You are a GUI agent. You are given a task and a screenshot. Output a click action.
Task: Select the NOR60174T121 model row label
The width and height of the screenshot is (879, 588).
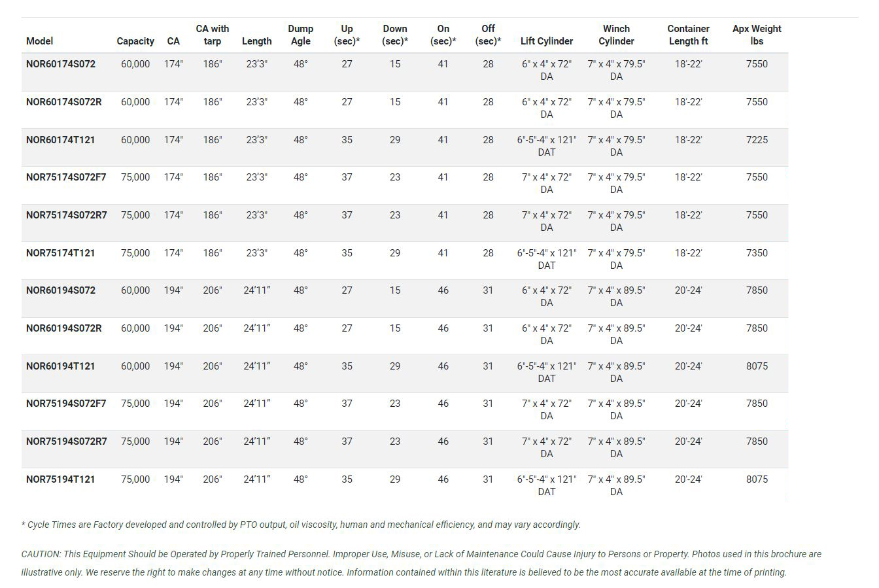pos(61,140)
